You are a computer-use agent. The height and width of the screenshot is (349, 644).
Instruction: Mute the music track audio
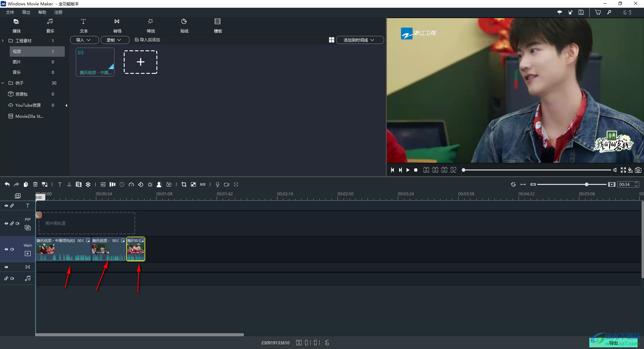[12, 279]
